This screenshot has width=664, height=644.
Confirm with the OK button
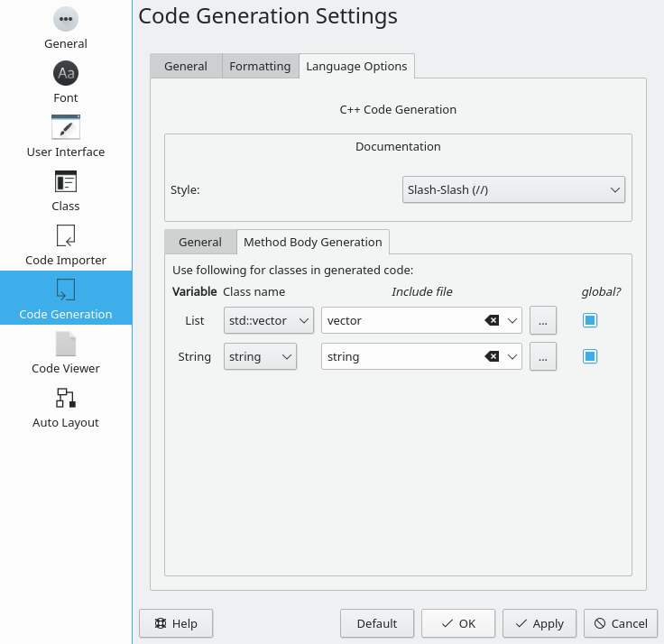458,623
